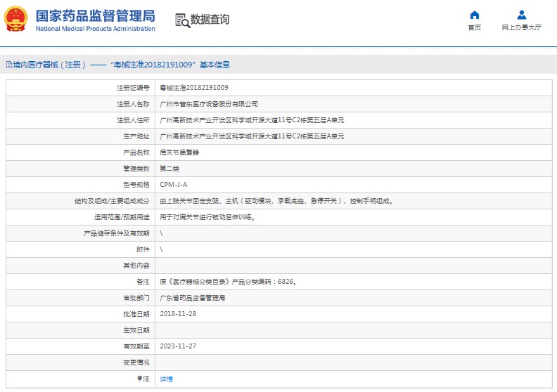
Task: Select expiry date 2023-11-27
Action: 178,346
